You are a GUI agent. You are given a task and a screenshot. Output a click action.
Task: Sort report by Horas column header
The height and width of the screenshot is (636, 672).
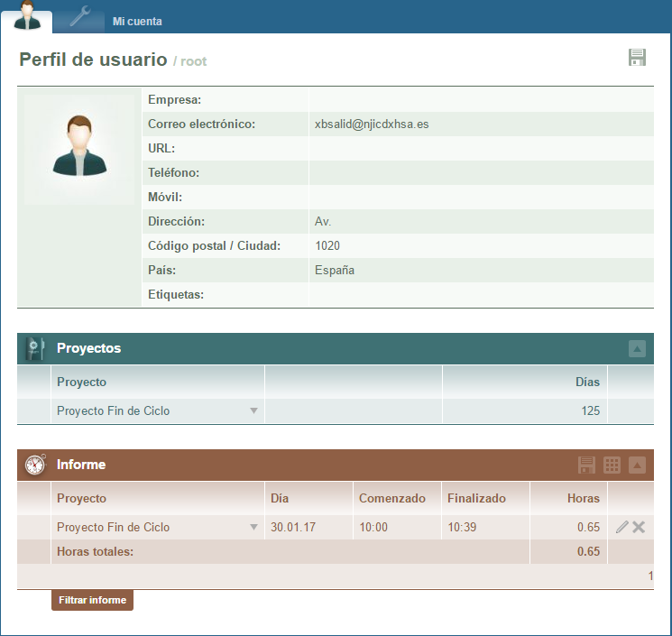tap(583, 498)
